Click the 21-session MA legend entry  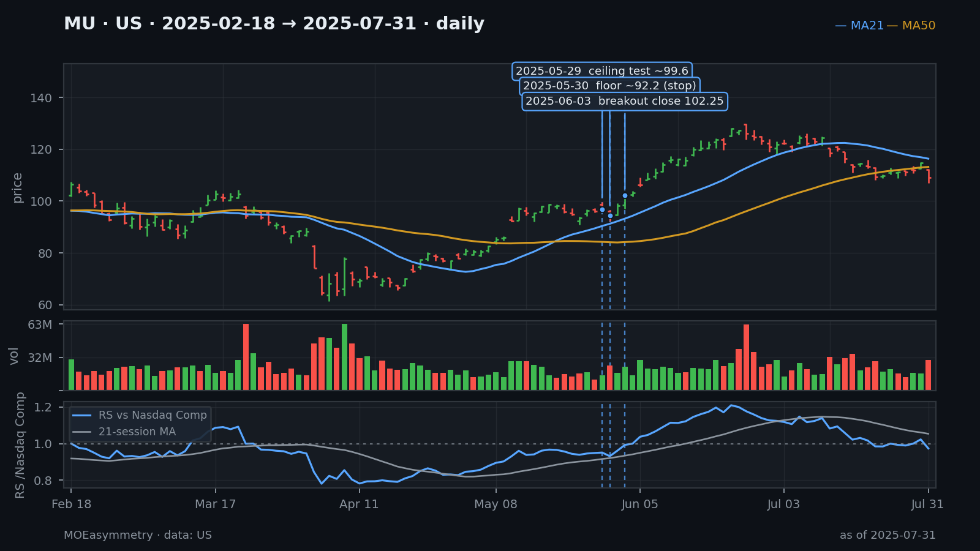click(x=124, y=432)
